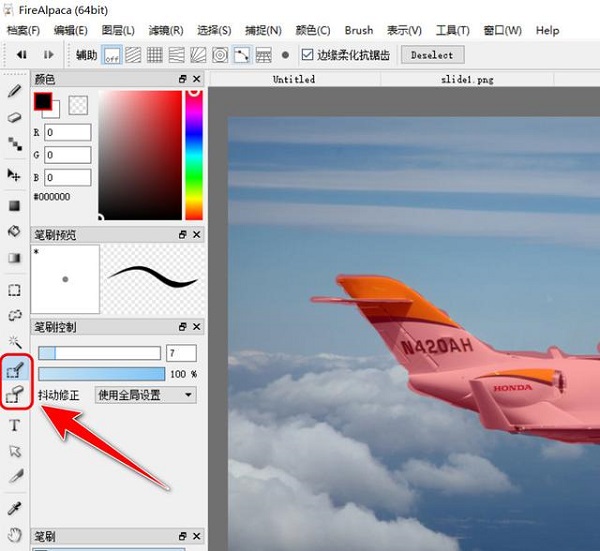
Task: Open the 图层(L) layer menu
Action: point(118,30)
